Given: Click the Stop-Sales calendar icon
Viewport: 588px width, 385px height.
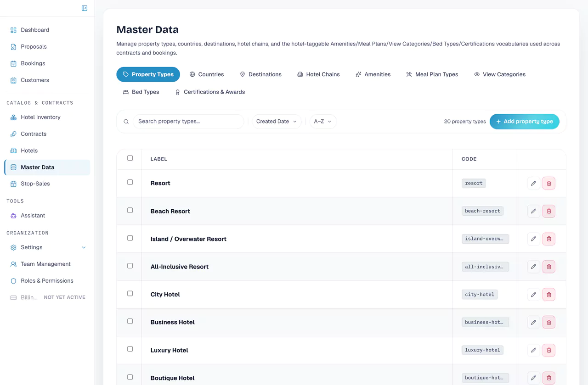Looking at the screenshot, I should [13, 184].
